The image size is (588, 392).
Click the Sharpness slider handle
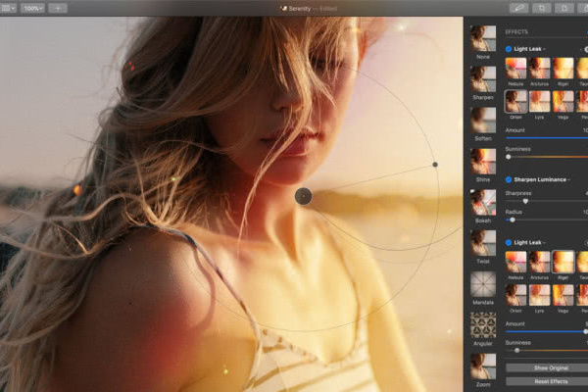tap(525, 202)
